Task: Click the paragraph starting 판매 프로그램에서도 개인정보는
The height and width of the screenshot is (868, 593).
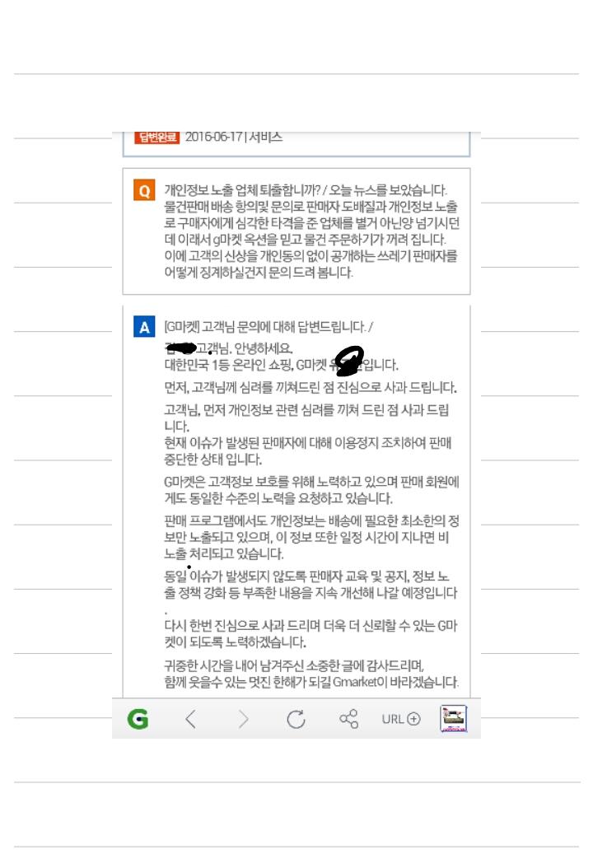Action: click(311, 537)
